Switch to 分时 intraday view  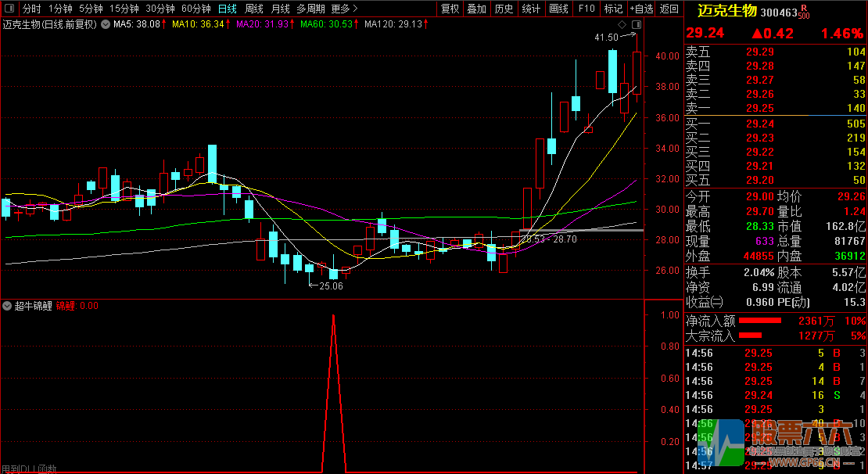[x=31, y=9]
